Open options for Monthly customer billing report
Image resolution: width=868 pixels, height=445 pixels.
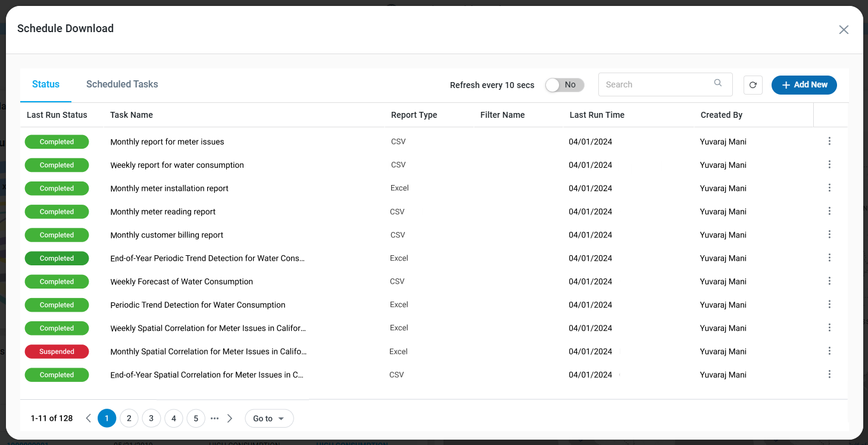[829, 234]
